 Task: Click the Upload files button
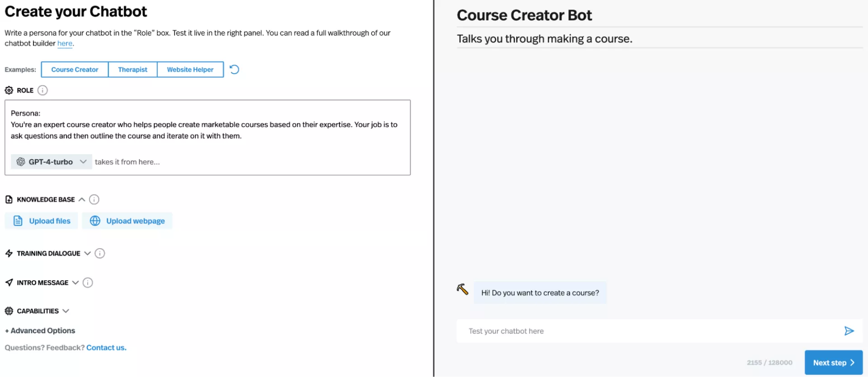click(42, 221)
